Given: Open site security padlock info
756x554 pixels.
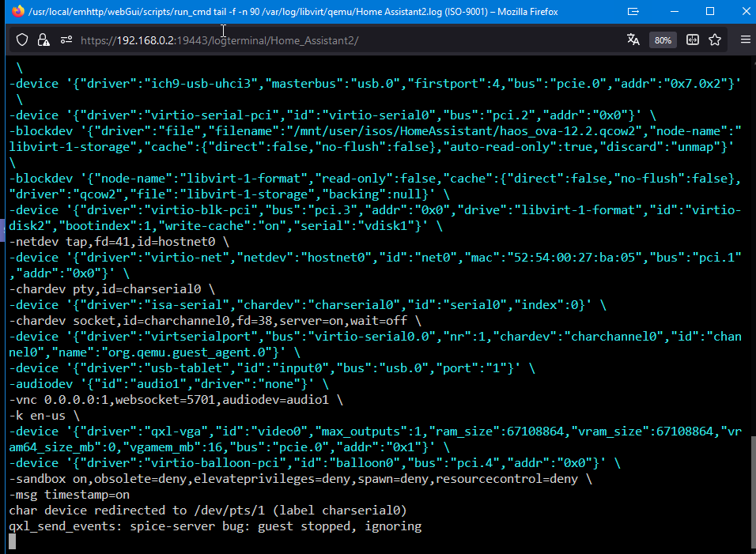Looking at the screenshot, I should click(43, 40).
